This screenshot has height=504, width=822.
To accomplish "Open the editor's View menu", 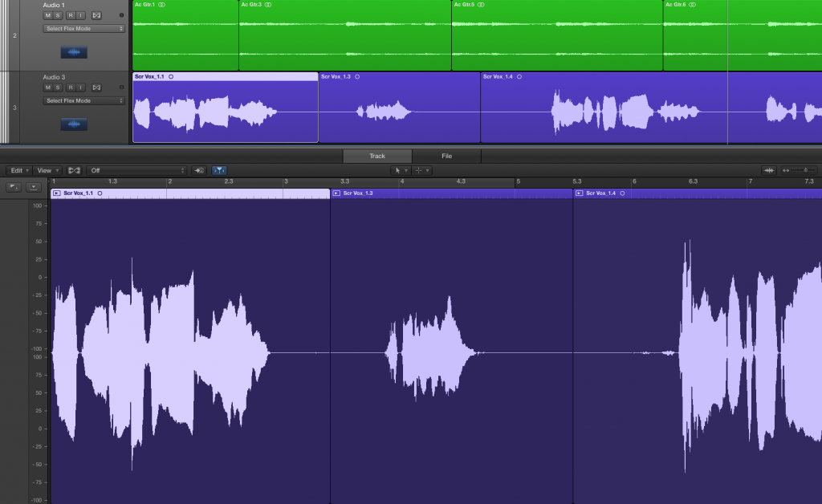I will [47, 170].
